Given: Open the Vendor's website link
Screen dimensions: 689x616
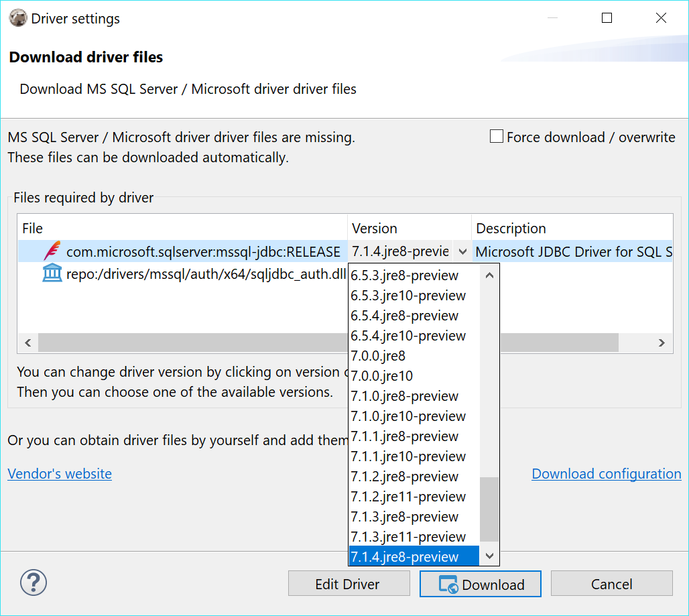Looking at the screenshot, I should 60,474.
